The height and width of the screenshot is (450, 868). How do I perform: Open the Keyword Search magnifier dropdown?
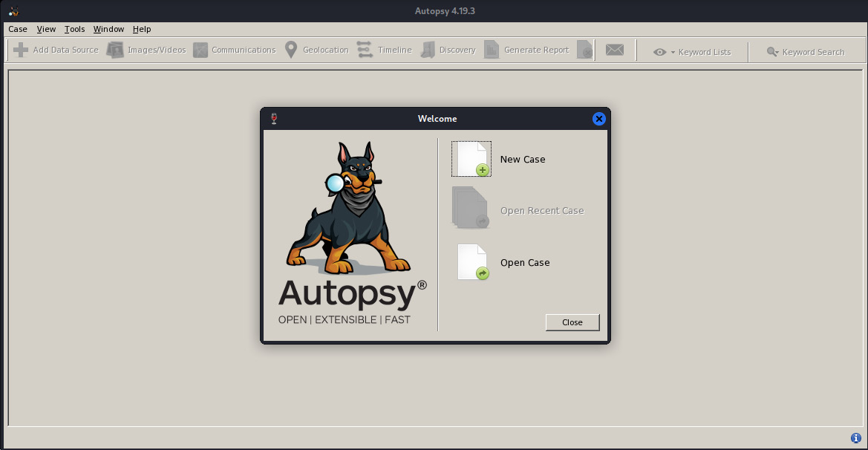tap(772, 52)
